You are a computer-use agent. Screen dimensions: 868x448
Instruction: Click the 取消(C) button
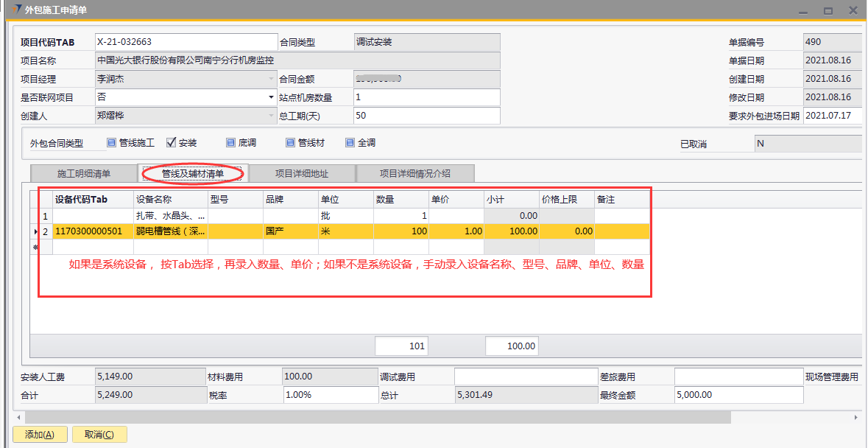coord(99,435)
